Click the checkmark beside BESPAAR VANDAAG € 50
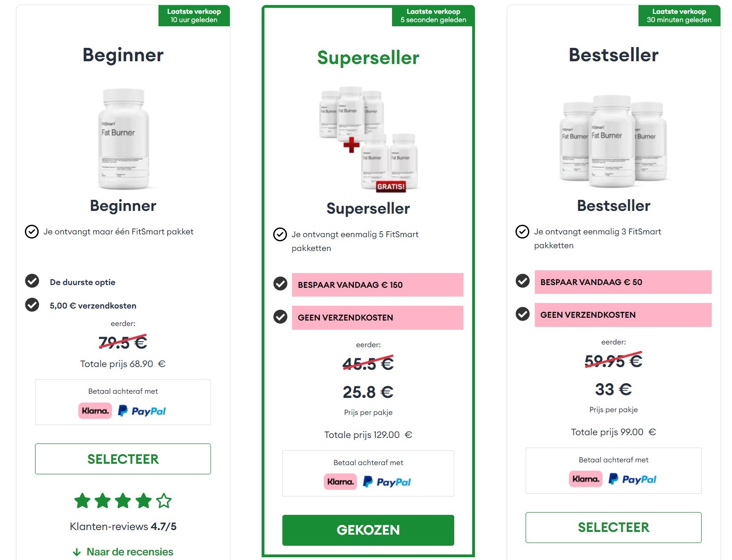The image size is (732, 560). [x=522, y=281]
